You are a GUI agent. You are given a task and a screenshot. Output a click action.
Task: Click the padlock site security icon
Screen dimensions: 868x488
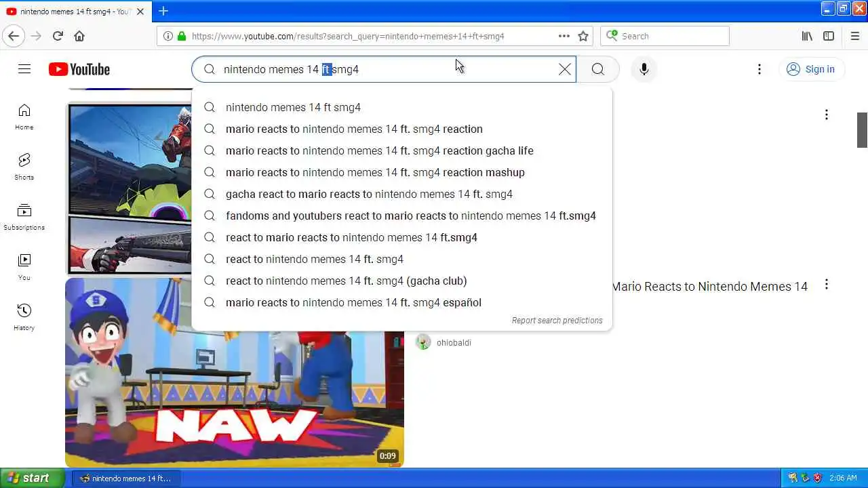(x=181, y=36)
